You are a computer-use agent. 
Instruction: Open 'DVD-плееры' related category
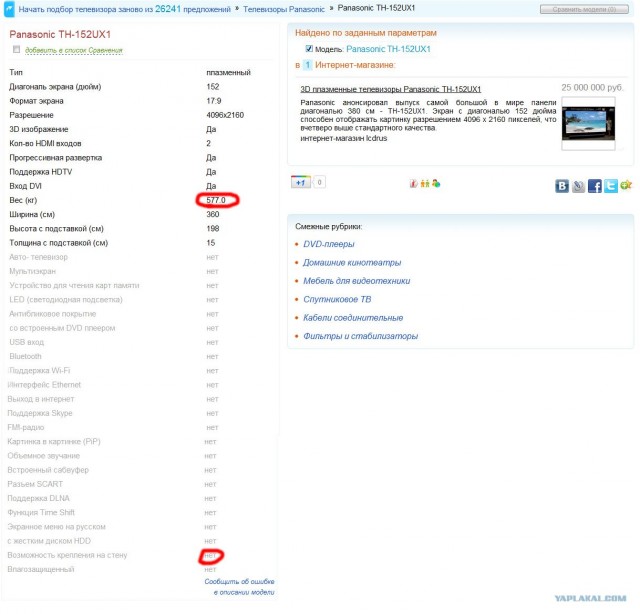(329, 244)
